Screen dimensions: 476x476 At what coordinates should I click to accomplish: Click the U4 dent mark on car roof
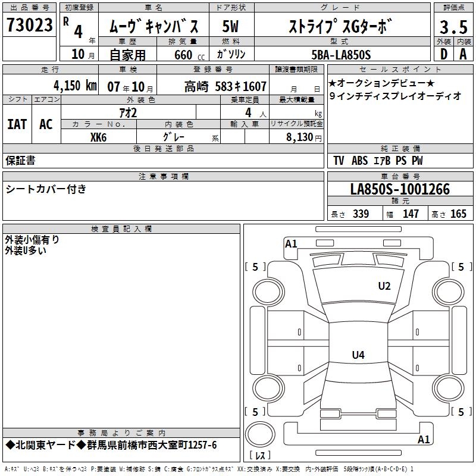[358, 355]
